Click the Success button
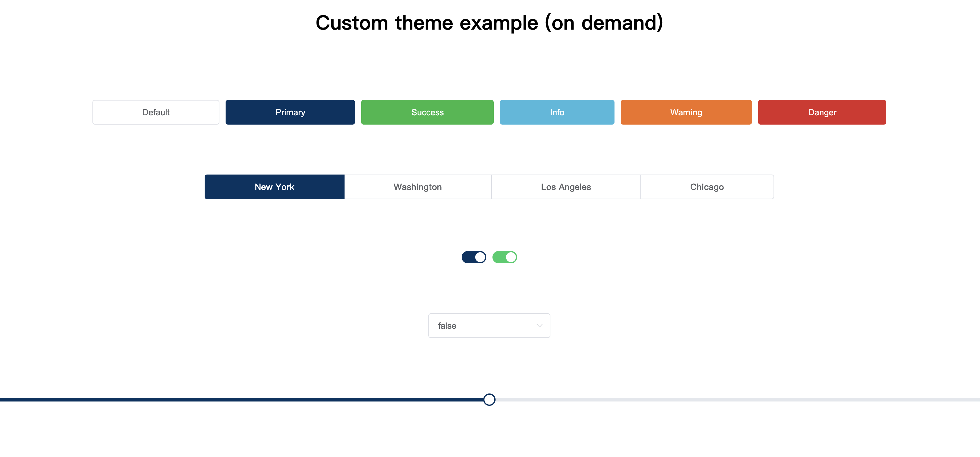Screen dimensions: 980x457 click(x=427, y=112)
